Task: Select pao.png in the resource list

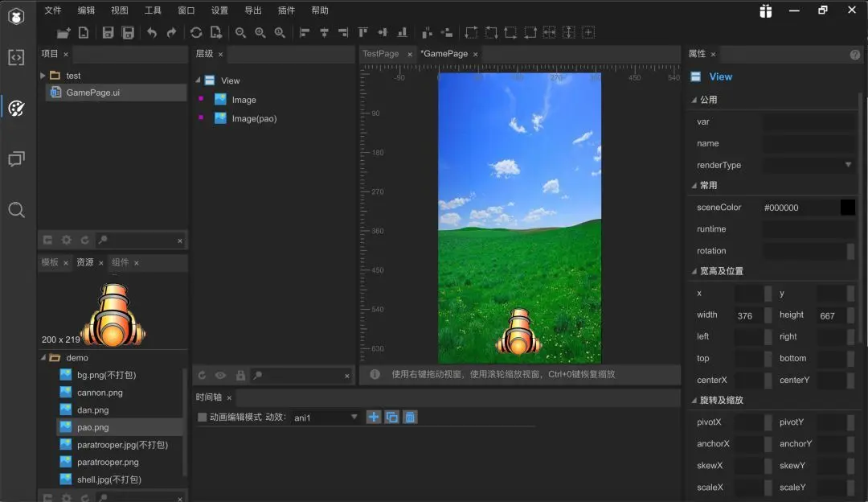Action: pyautogui.click(x=93, y=427)
